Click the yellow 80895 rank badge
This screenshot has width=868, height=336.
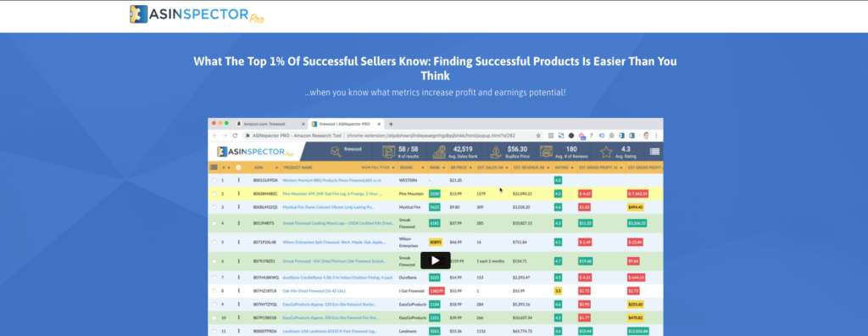point(435,242)
